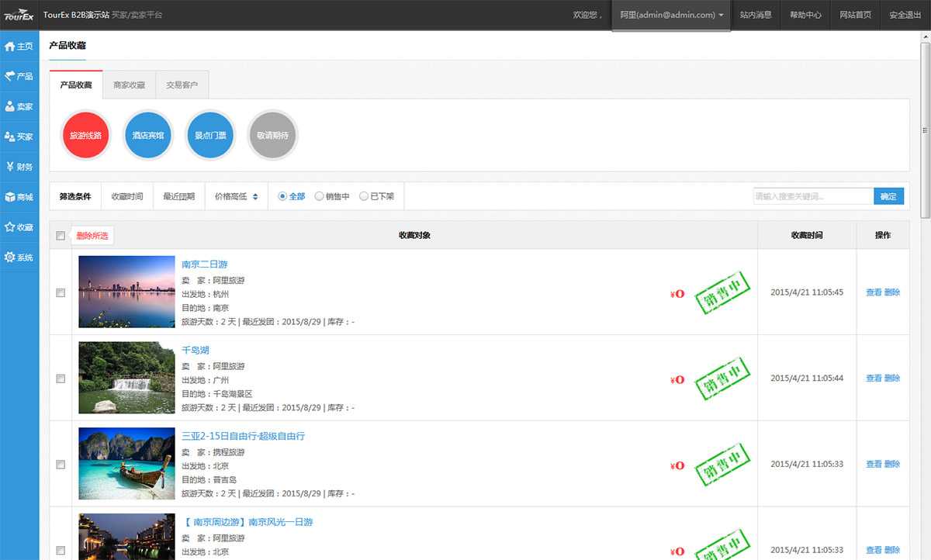Click the 2015/4/21 11:05:45 timestamp
Viewport: 931px width, 560px height.
tap(807, 292)
